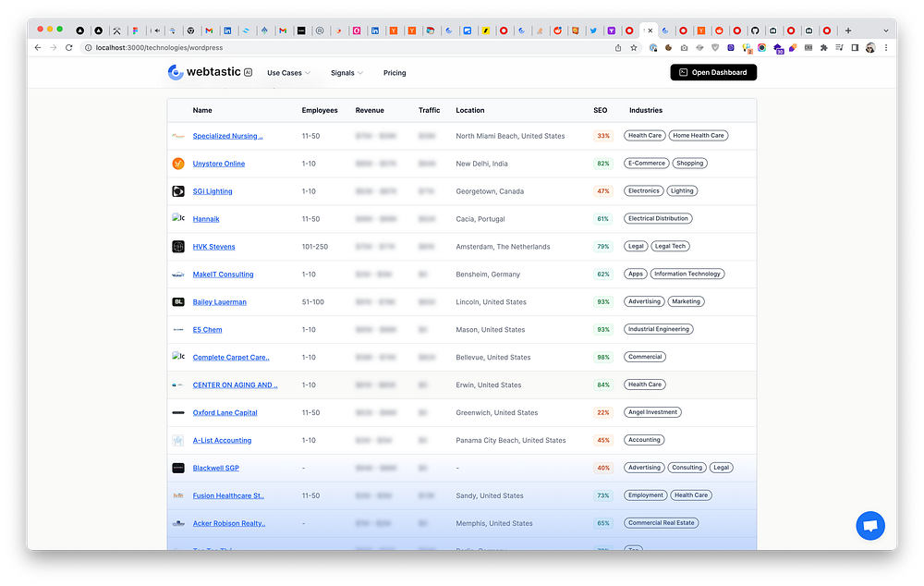The width and height of the screenshot is (924, 586).
Task: Open the Complete Carpet Care link
Action: click(231, 358)
